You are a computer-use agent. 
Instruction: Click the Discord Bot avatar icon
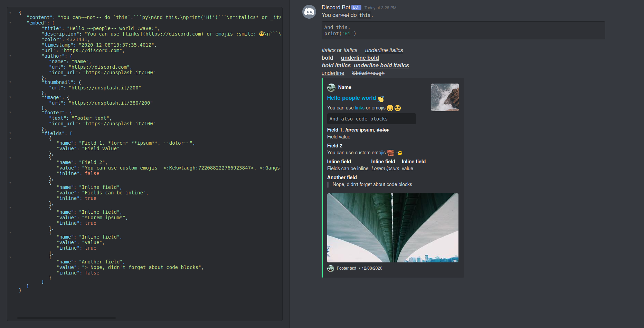coord(309,12)
